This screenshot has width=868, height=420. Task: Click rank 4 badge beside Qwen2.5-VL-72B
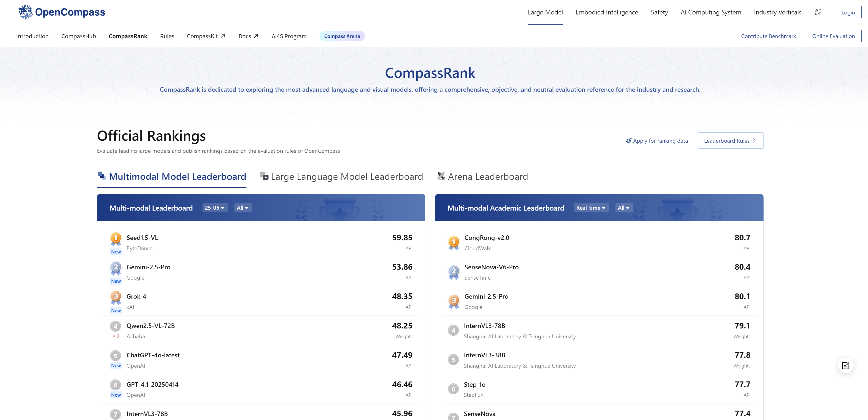[115, 326]
